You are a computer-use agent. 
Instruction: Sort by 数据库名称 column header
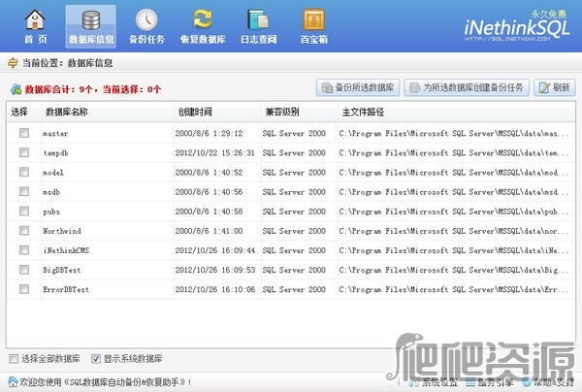point(108,112)
